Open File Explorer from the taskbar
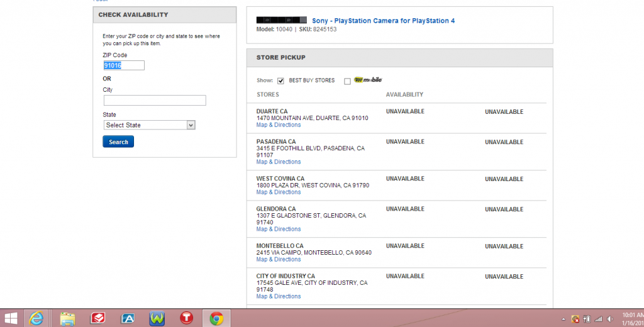The width and height of the screenshot is (644, 327). (67, 319)
